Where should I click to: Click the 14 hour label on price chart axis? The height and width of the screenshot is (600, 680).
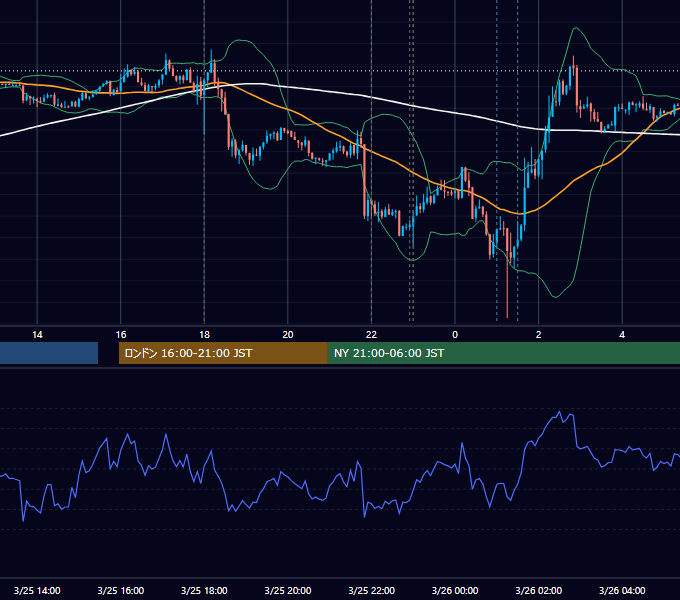point(37,335)
